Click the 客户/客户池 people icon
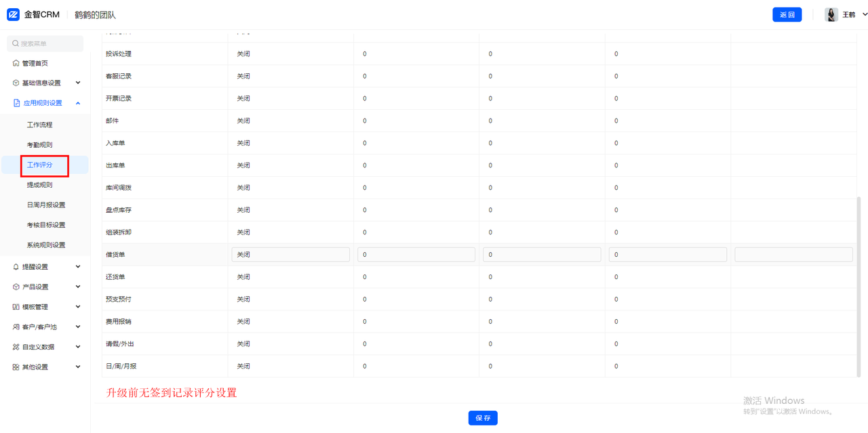Image resolution: width=868 pixels, height=433 pixels. click(16, 327)
